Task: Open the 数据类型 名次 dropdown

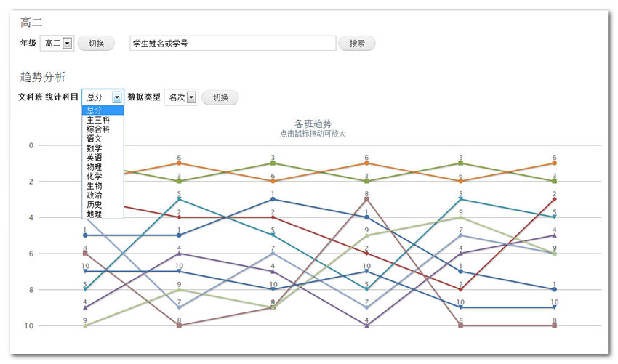Action: click(x=181, y=97)
